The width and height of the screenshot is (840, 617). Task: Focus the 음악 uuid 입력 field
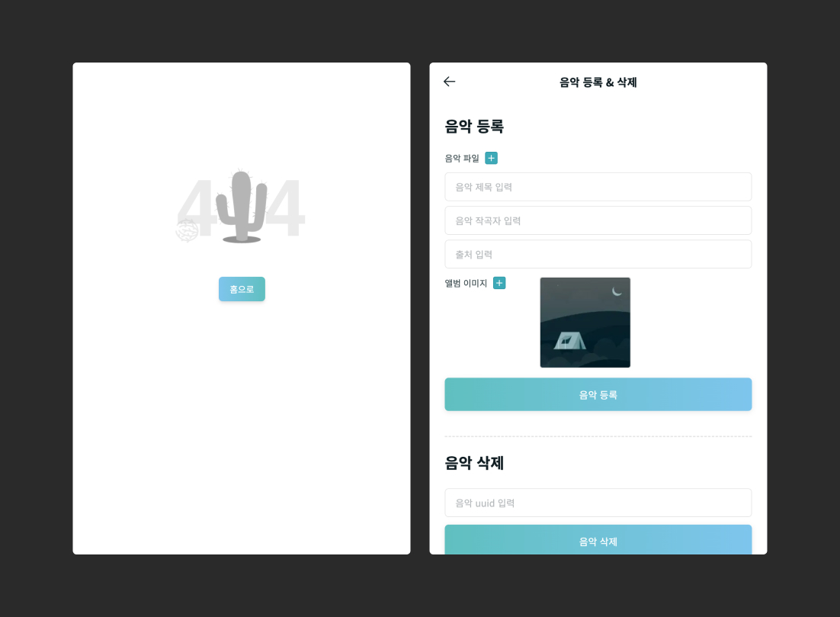pos(598,503)
